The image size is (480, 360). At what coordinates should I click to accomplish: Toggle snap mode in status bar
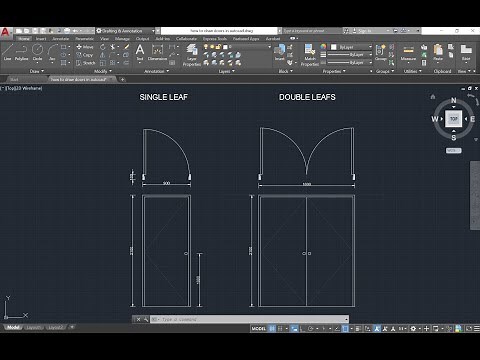[280, 329]
